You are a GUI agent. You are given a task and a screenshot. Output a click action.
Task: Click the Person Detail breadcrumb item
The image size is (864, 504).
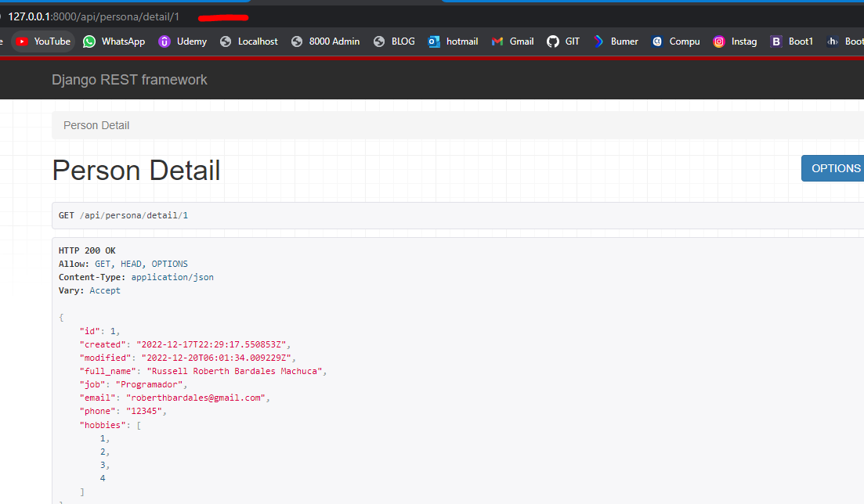(96, 125)
